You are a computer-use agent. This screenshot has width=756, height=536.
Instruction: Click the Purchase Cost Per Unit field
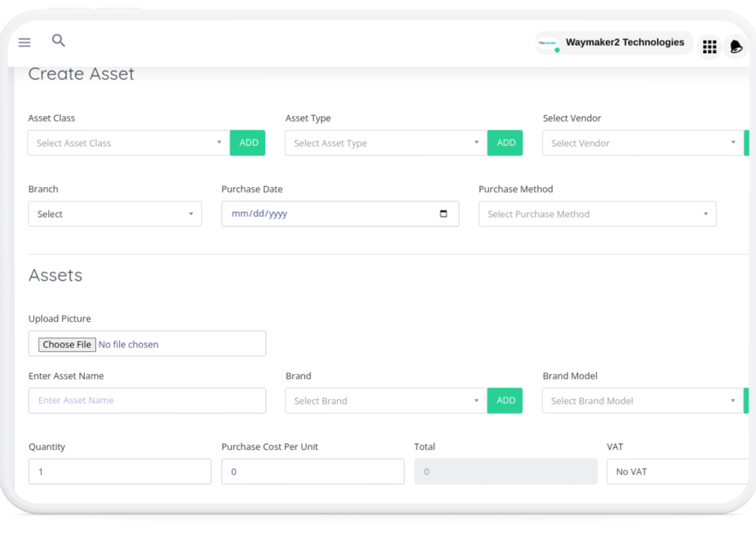coord(313,471)
